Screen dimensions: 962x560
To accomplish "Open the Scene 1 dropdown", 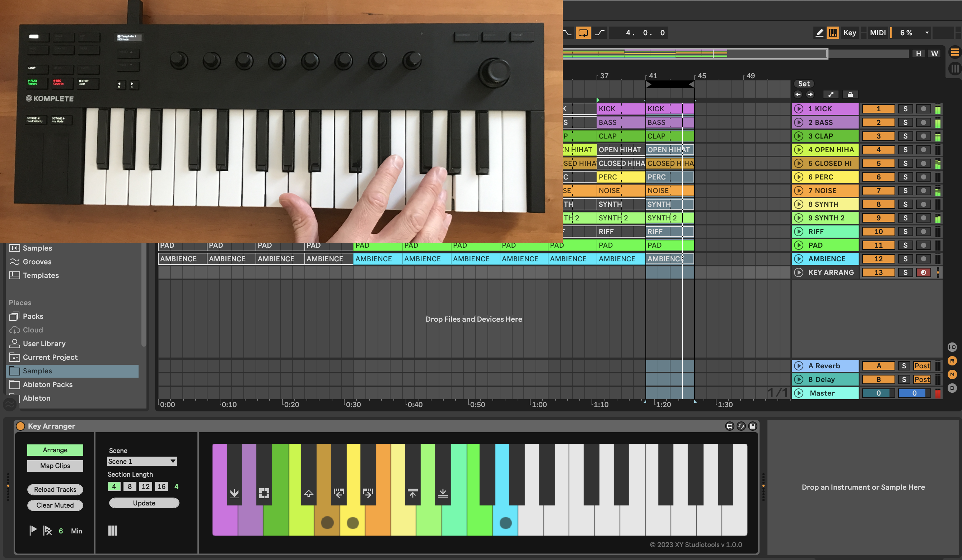I will tap(142, 461).
